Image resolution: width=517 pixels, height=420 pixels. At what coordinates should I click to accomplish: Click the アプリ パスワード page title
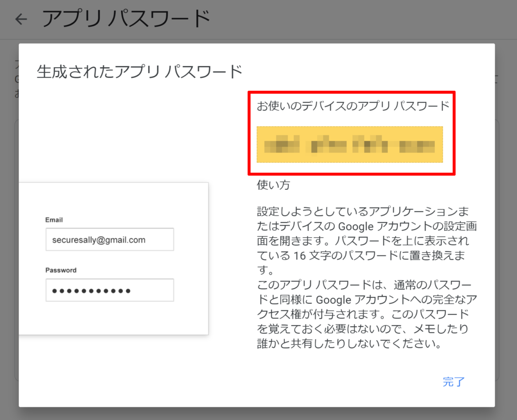pos(126,19)
